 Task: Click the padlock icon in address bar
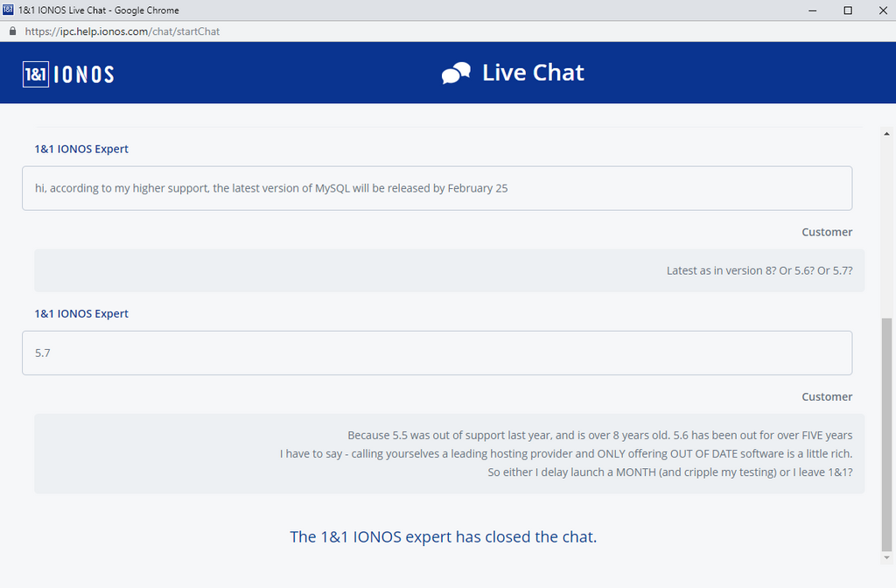point(12,31)
